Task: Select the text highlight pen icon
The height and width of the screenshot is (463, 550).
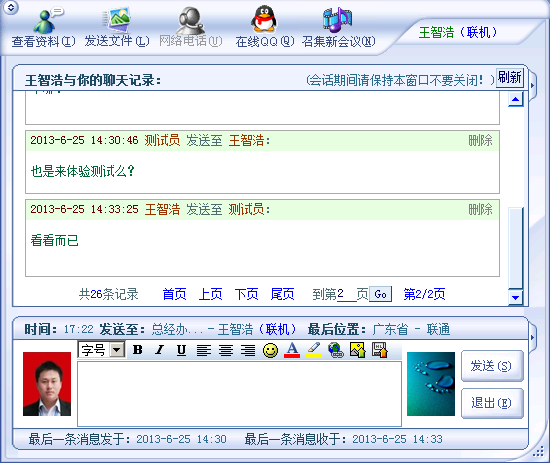Action: click(314, 350)
